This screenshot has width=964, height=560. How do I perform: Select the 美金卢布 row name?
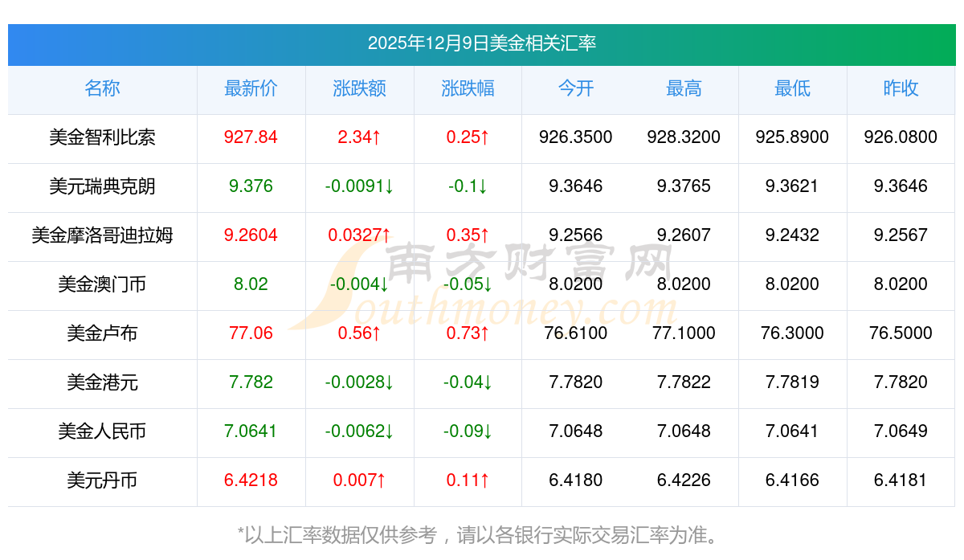coord(102,333)
